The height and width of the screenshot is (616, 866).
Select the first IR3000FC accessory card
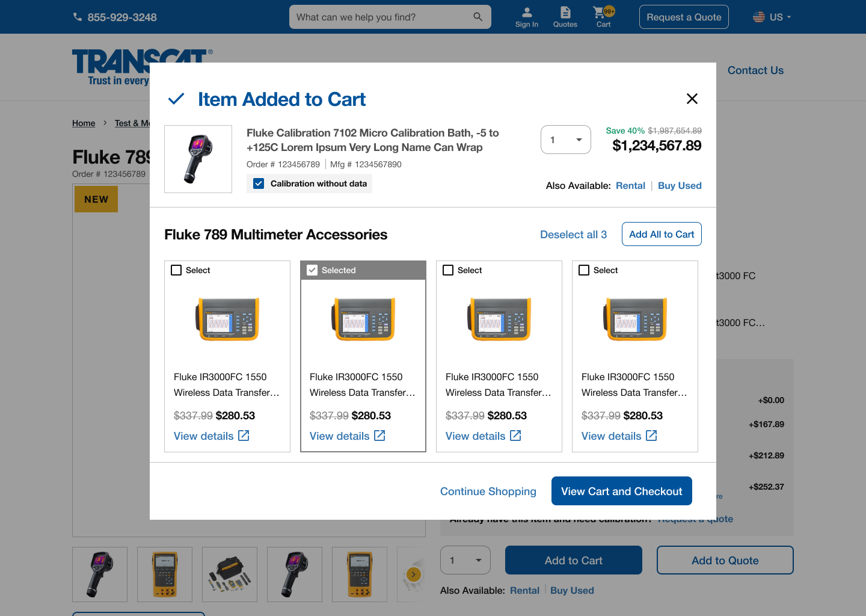point(176,270)
